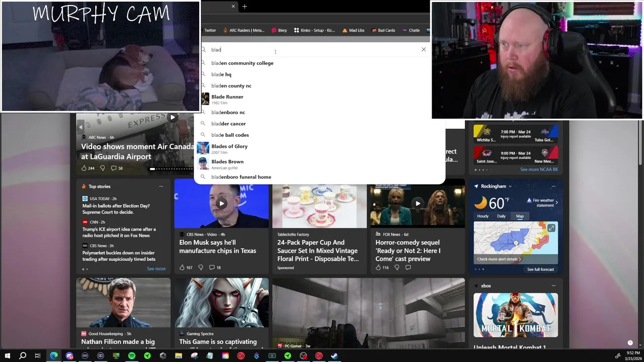Open the Mad Libs bookmark
This screenshot has height=362, width=644.
point(353,30)
